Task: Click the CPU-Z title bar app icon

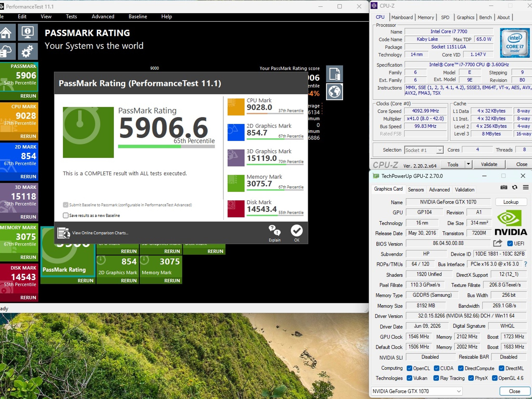Action: 374,5
